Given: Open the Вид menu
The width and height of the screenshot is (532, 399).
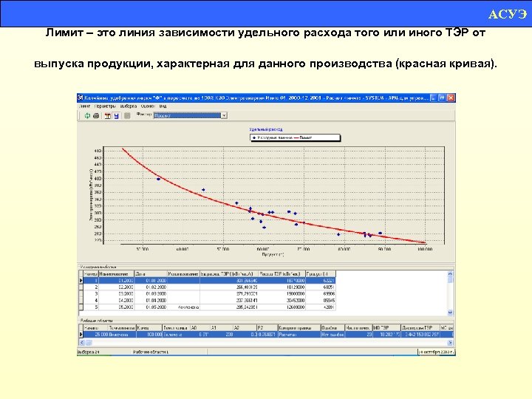Looking at the screenshot, I should [x=163, y=106].
